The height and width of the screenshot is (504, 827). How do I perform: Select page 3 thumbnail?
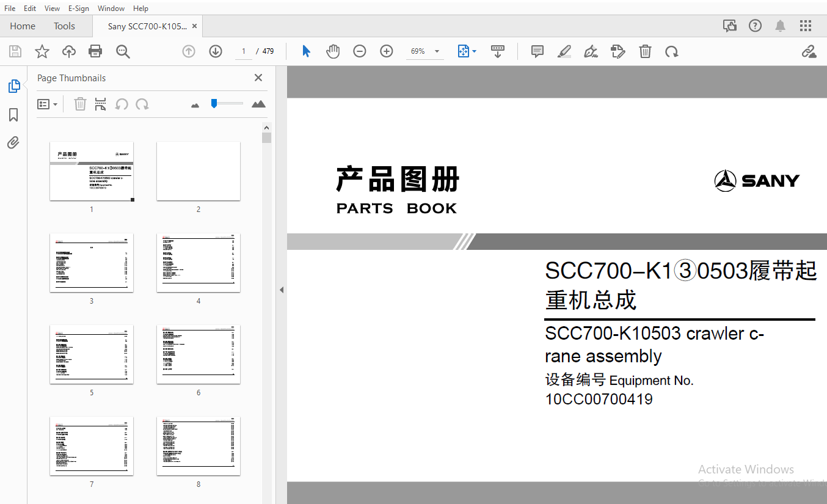[92, 263]
